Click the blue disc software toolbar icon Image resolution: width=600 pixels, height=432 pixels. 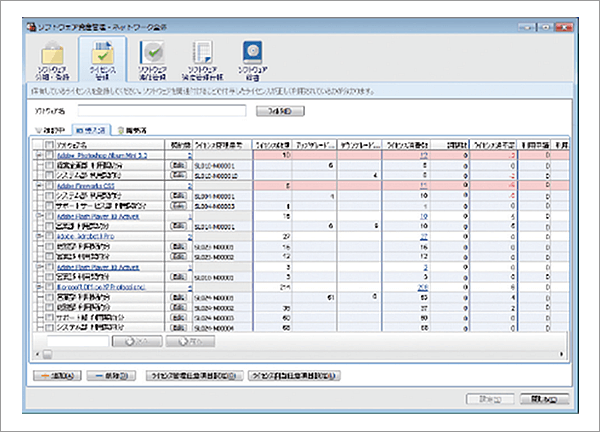point(252,60)
